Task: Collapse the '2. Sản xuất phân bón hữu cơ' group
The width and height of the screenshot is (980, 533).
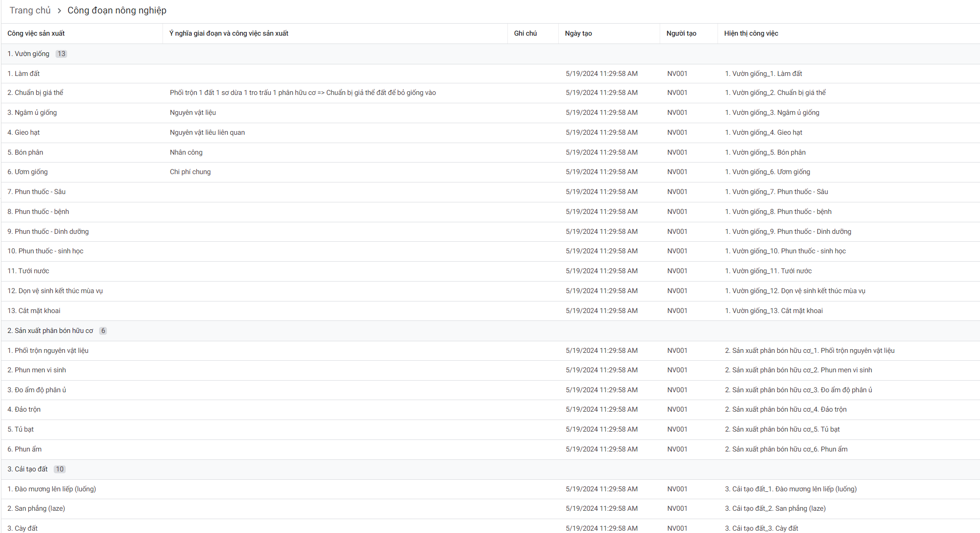Action: [x=50, y=331]
